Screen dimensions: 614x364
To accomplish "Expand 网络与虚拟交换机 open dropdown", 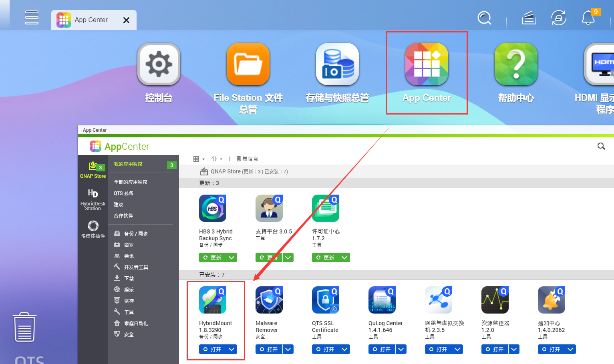I will click(x=457, y=349).
